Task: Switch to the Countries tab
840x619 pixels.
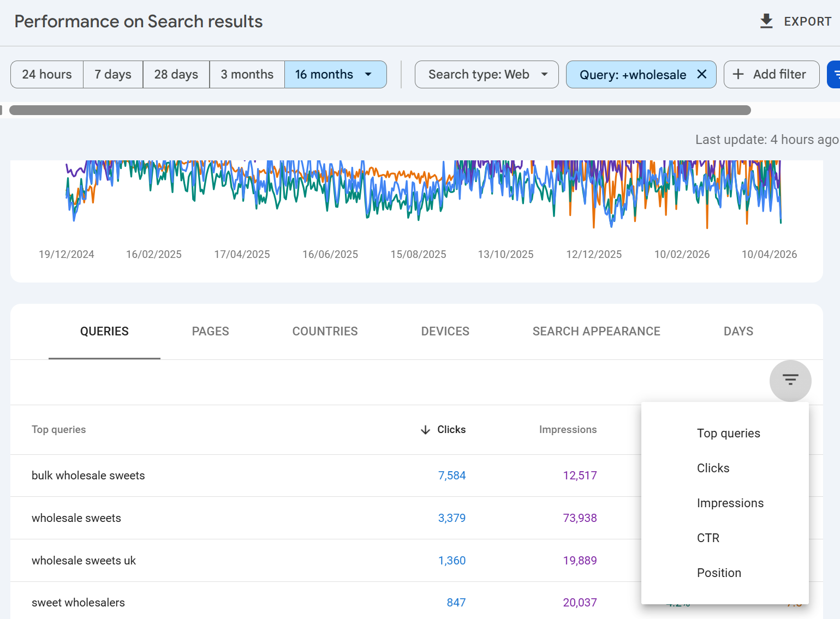Action: 325,331
